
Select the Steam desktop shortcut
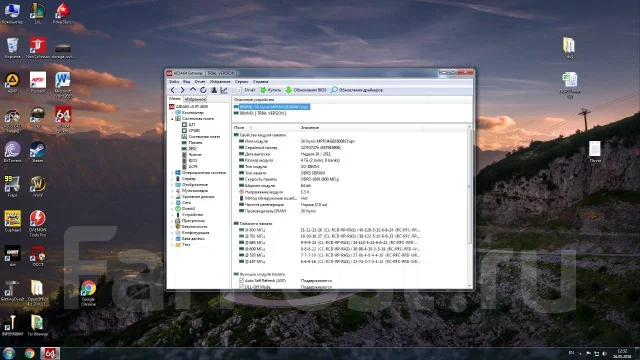tap(37, 152)
